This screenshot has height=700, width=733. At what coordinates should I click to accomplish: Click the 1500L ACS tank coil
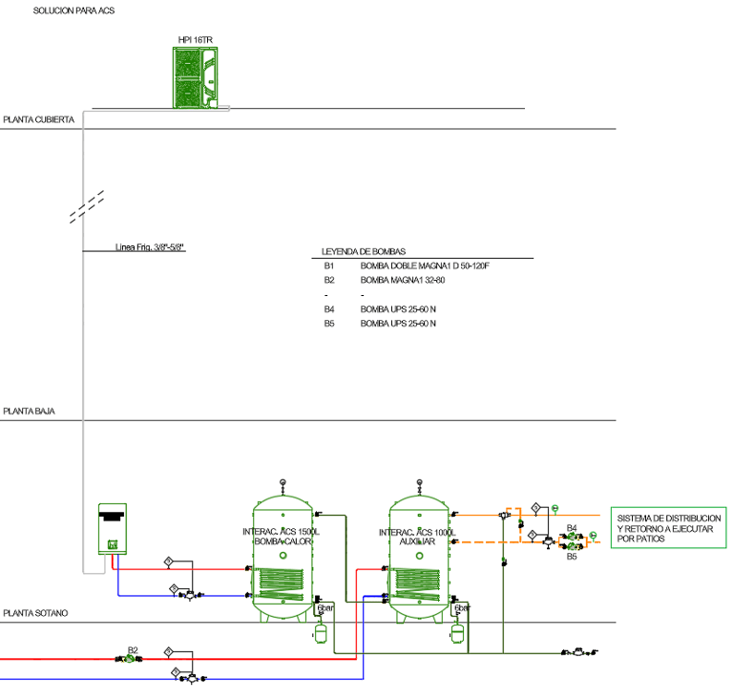click(282, 583)
